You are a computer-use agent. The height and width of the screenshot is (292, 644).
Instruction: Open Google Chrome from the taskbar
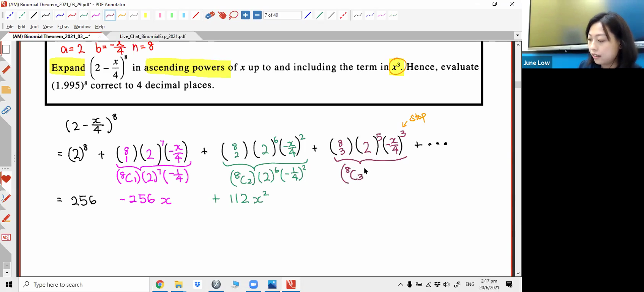coord(159,284)
